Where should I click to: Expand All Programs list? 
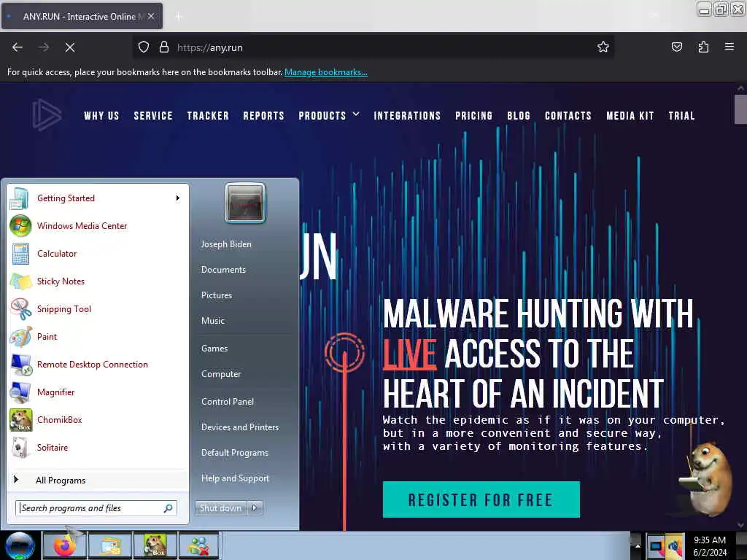(x=98, y=480)
